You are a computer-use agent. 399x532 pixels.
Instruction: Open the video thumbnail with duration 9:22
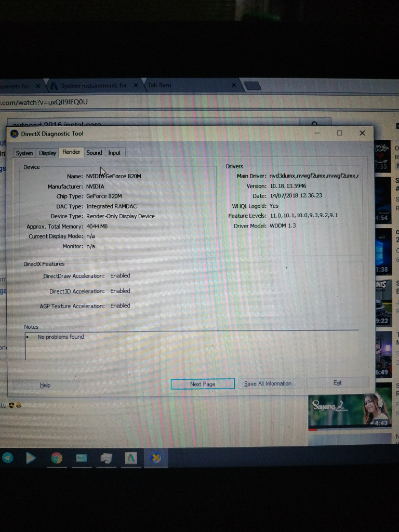[x=383, y=303]
